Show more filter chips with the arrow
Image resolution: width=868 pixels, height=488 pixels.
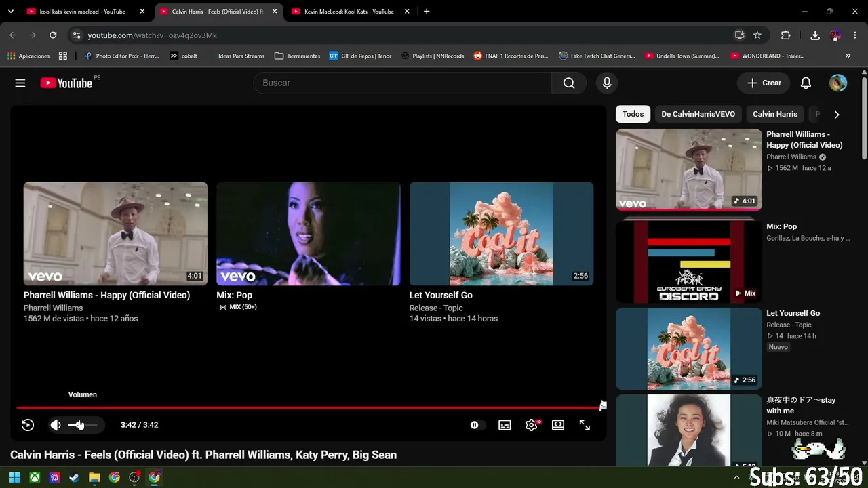pyautogui.click(x=836, y=115)
